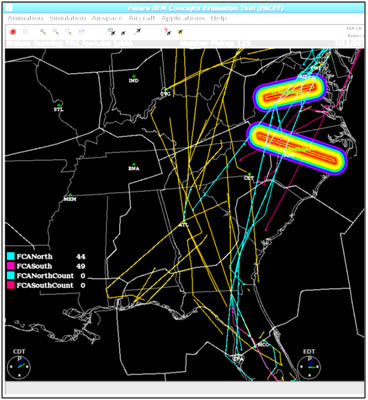Open the Animation menu
368x400 pixels.
point(25,18)
